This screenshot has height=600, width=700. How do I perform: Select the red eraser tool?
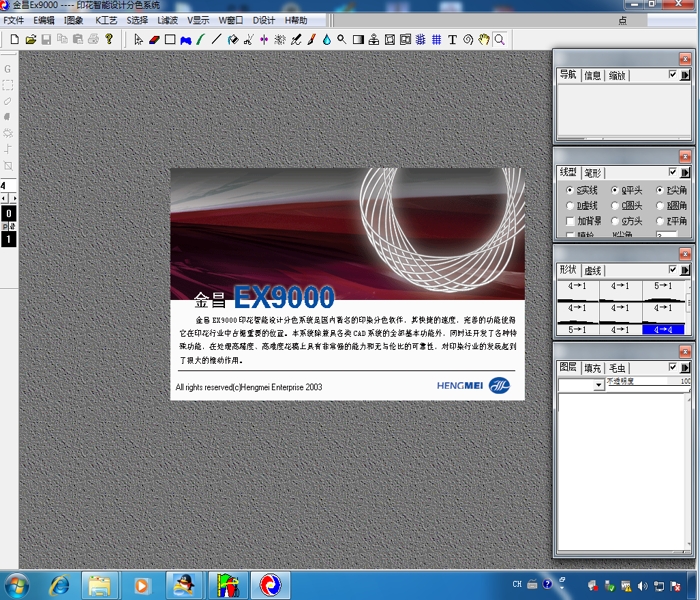coord(154,40)
